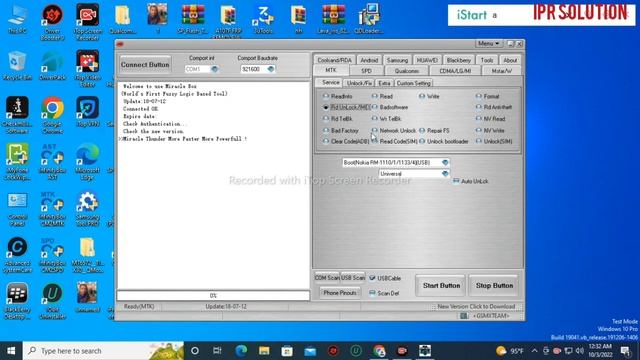Select the Rd Anti-theft radio option
The image size is (640, 360).
click(x=479, y=107)
